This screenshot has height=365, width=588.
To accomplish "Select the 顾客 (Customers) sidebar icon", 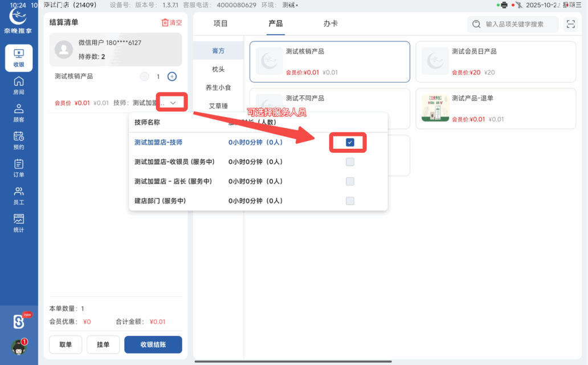I will pos(18,112).
